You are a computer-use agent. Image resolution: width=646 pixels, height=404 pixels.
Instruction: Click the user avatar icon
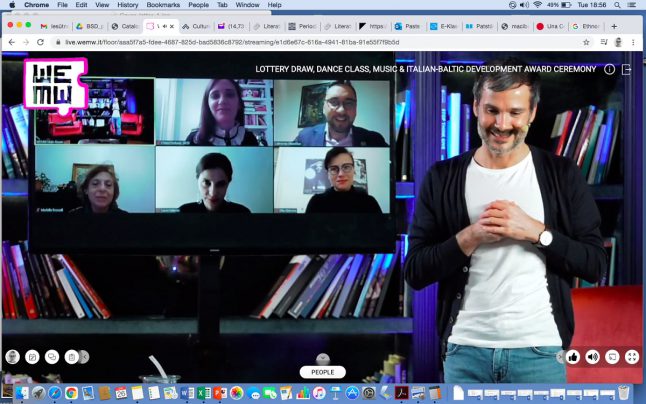coord(12,356)
